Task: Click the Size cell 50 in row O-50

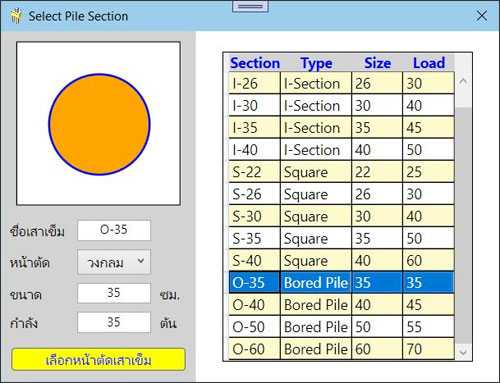Action: pyautogui.click(x=377, y=327)
